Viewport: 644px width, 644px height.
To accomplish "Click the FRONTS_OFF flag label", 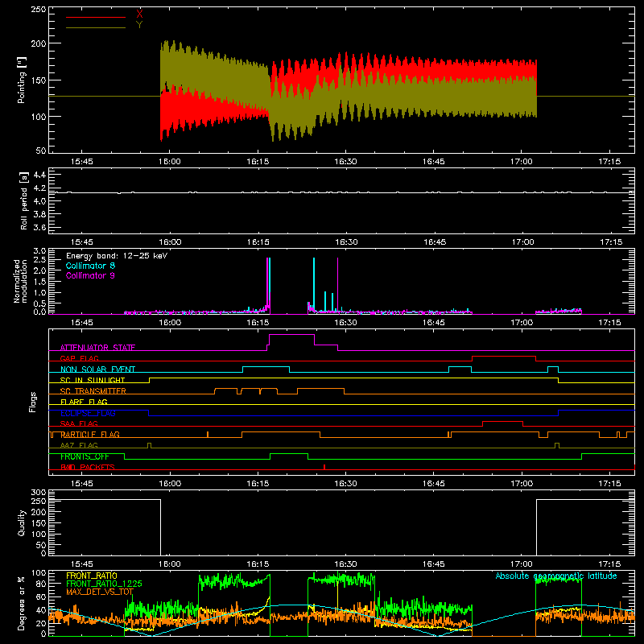I will tap(85, 456).
